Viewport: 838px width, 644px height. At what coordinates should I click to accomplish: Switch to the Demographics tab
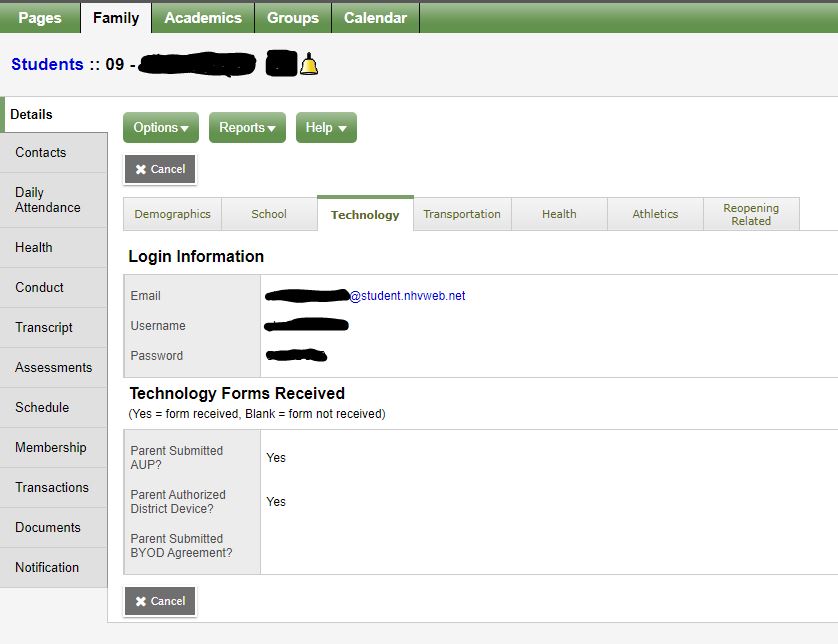click(172, 214)
